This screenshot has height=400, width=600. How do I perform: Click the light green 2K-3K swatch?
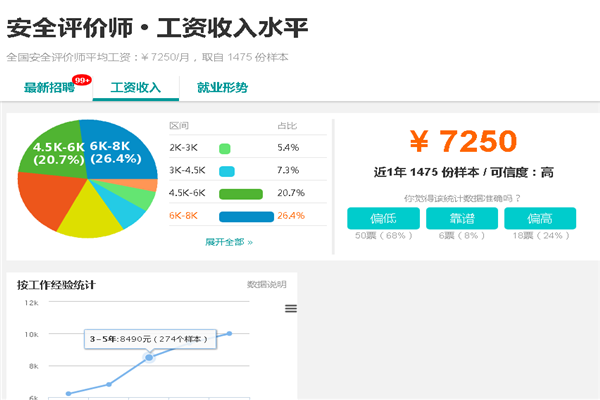point(225,149)
